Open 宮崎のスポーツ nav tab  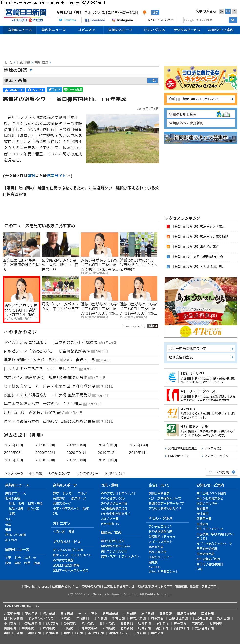click(x=120, y=30)
